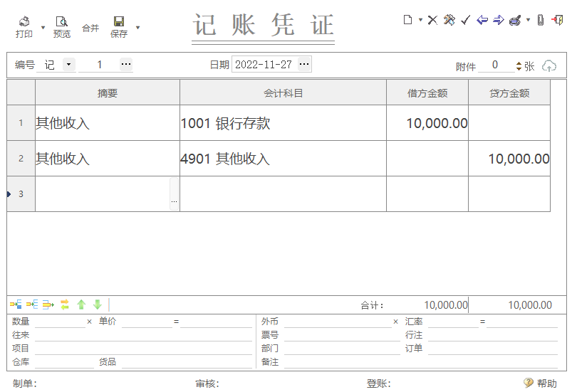Open the 记 voucher type dropdown

point(68,65)
